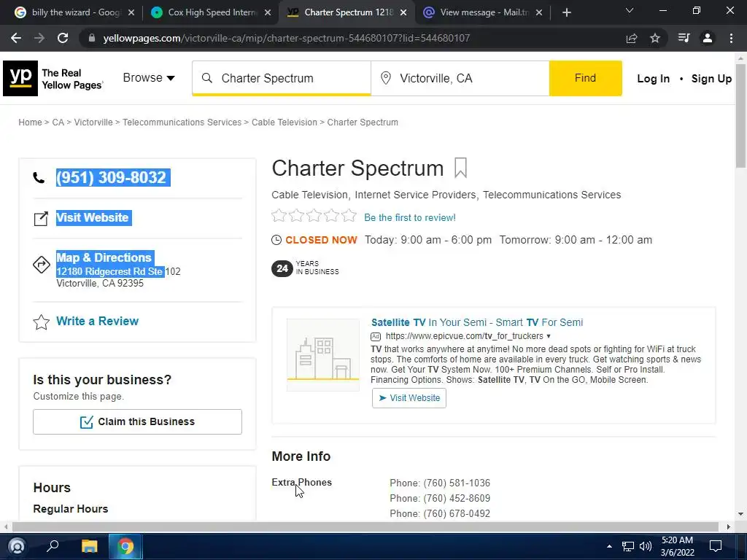Click the taskbar clock showing 5:20 AM
The width and height of the screenshot is (747, 560).
pos(677,546)
